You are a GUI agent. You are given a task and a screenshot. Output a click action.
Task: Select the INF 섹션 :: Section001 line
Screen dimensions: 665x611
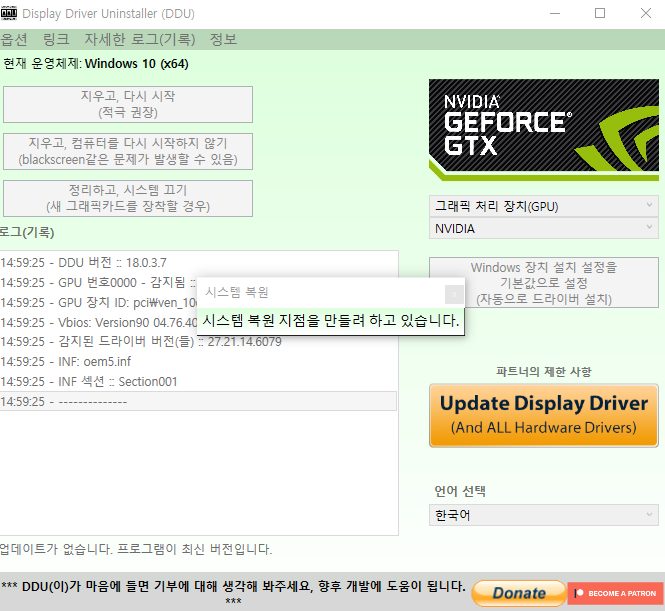tap(198, 382)
